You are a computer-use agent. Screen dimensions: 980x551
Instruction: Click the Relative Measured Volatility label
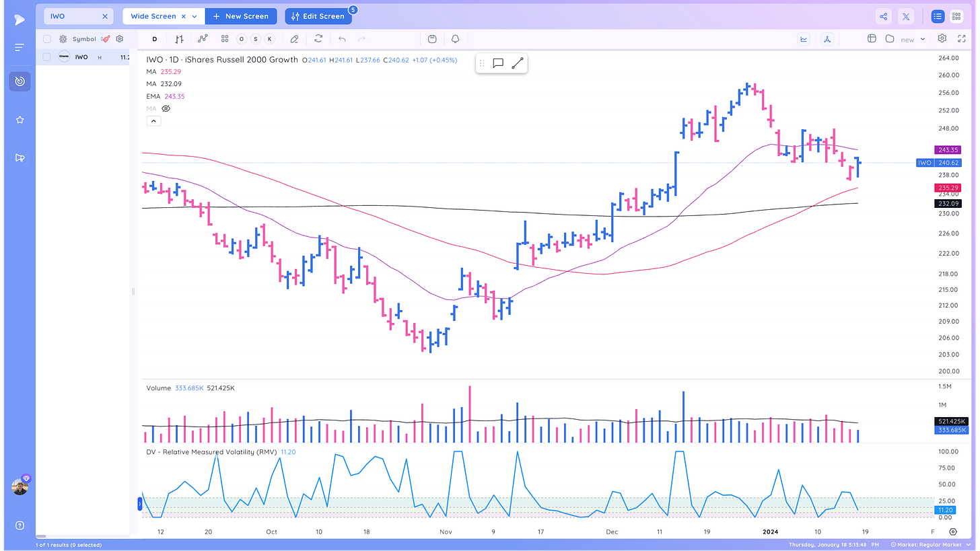[213, 452]
